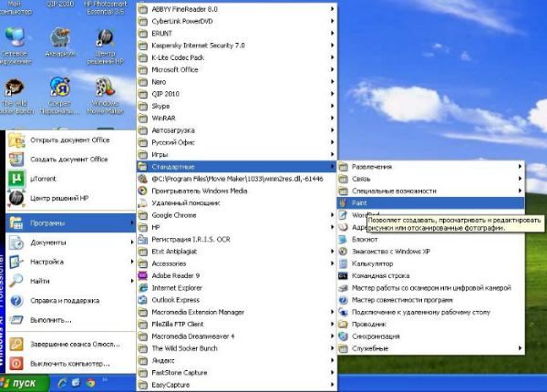This screenshot has width=547, height=392.
Task: Expand the Документы submenu arrow
Action: (x=132, y=242)
